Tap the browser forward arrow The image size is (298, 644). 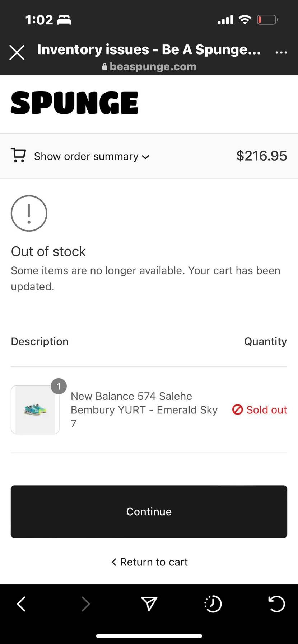pyautogui.click(x=85, y=604)
